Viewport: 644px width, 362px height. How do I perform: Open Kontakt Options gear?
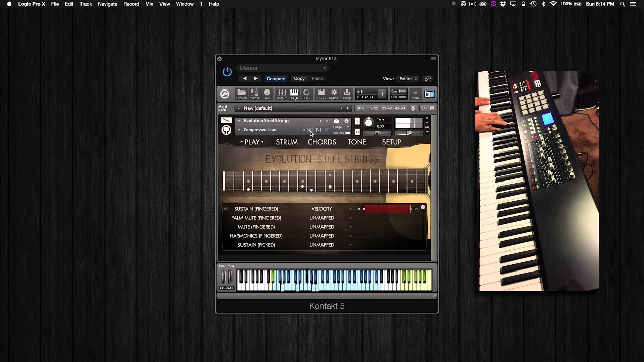point(334,94)
